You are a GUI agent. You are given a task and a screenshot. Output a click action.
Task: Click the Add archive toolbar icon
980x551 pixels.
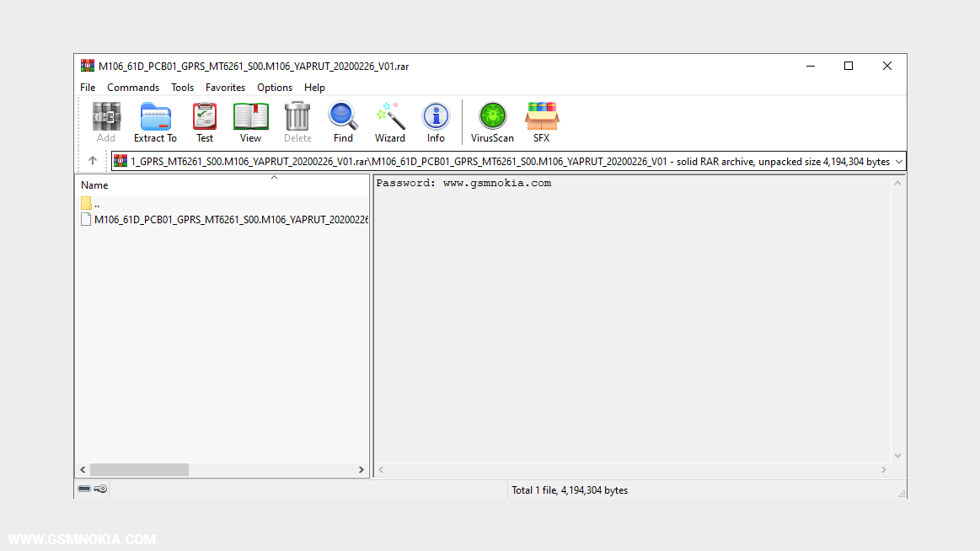[106, 122]
